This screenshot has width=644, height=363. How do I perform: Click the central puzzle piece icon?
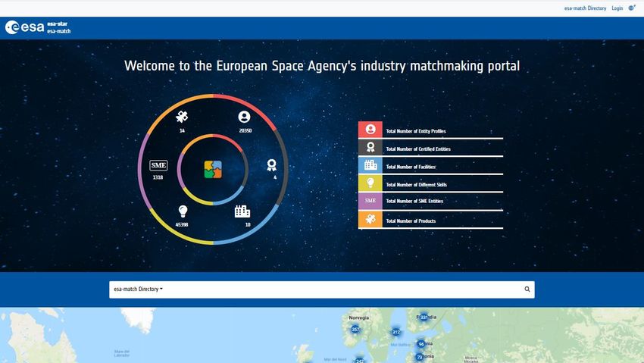coord(213,169)
